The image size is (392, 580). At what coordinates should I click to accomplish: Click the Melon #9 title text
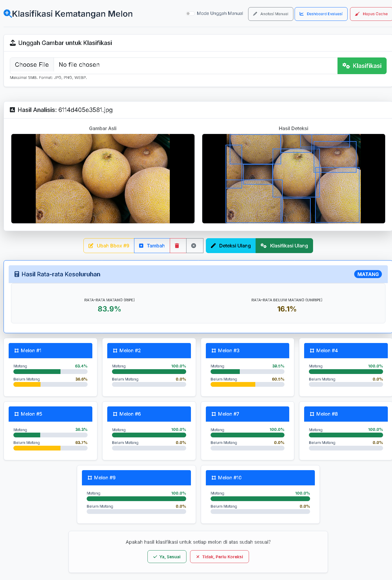[105, 478]
